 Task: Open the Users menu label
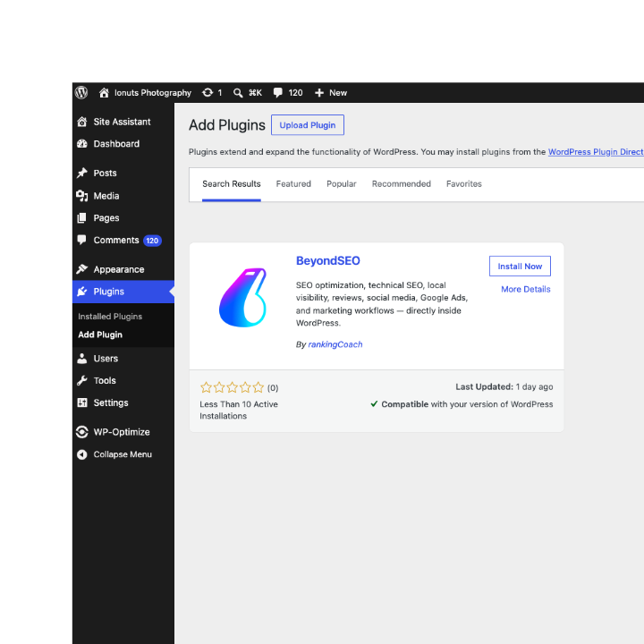[106, 359]
